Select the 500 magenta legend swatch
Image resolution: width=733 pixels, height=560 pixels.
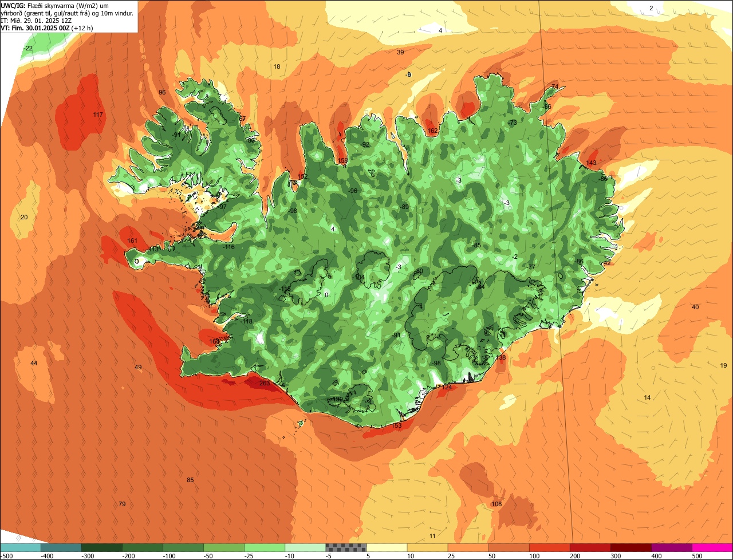coord(712,547)
